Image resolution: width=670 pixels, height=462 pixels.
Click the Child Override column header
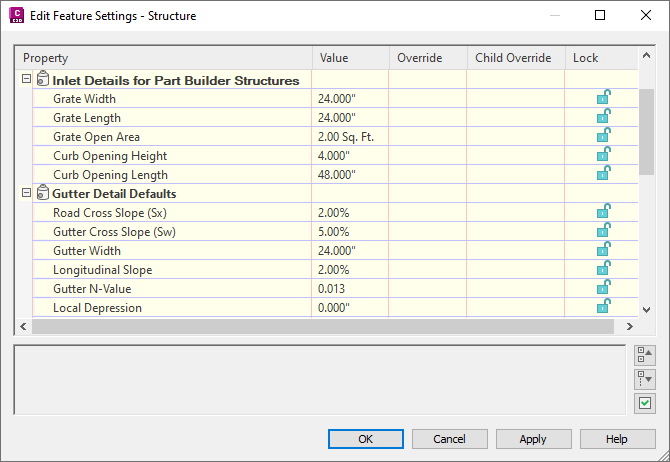[515, 58]
